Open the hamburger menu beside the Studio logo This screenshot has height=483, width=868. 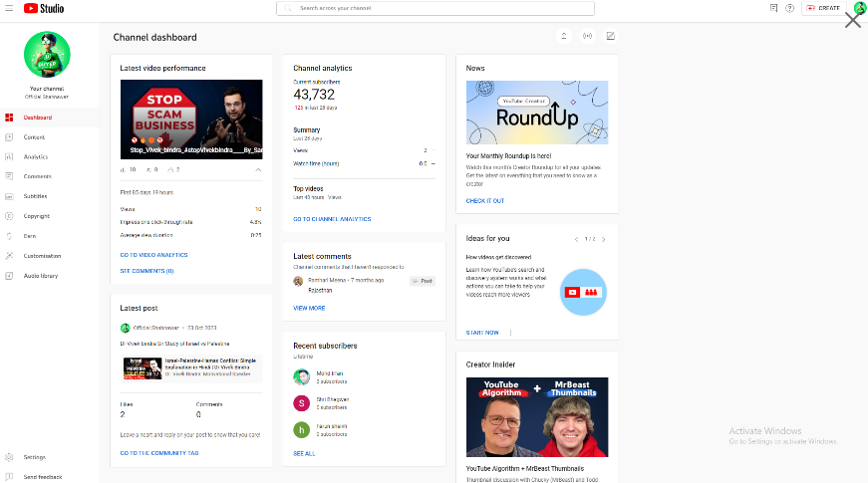point(8,8)
